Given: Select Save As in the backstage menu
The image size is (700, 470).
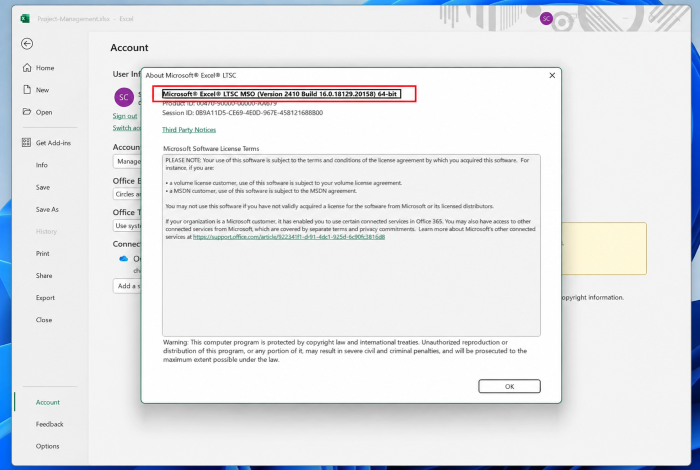Looking at the screenshot, I should click(47, 209).
